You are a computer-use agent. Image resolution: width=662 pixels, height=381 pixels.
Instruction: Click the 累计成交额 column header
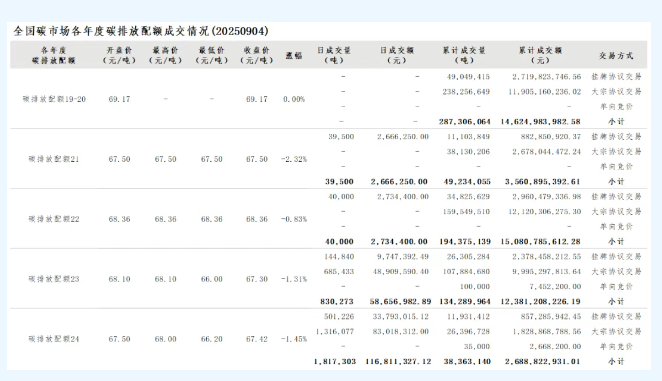(540, 55)
